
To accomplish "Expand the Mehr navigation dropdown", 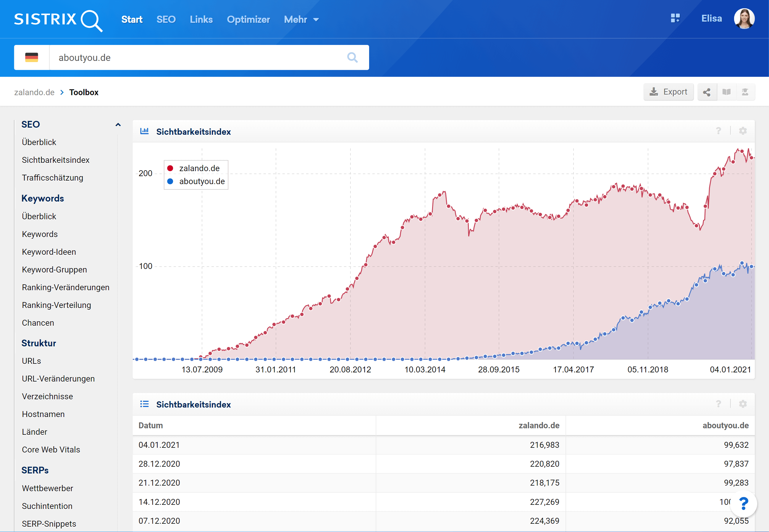I will tap(301, 20).
